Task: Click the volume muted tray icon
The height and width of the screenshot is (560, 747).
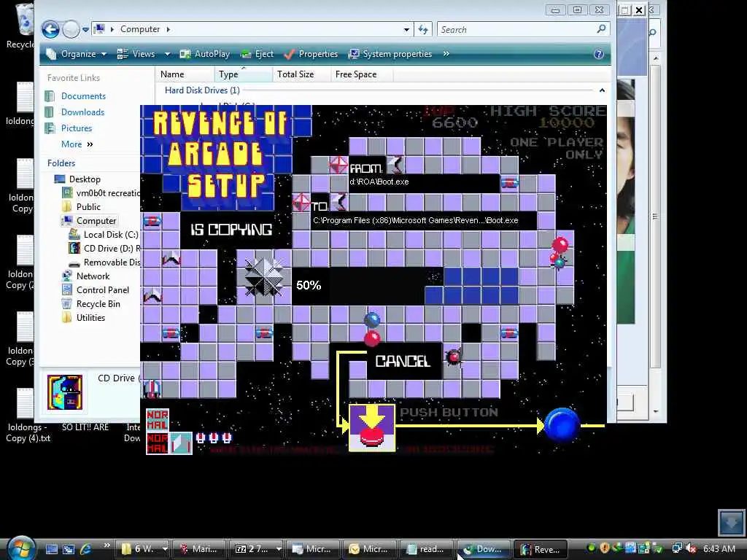Action: click(x=692, y=549)
